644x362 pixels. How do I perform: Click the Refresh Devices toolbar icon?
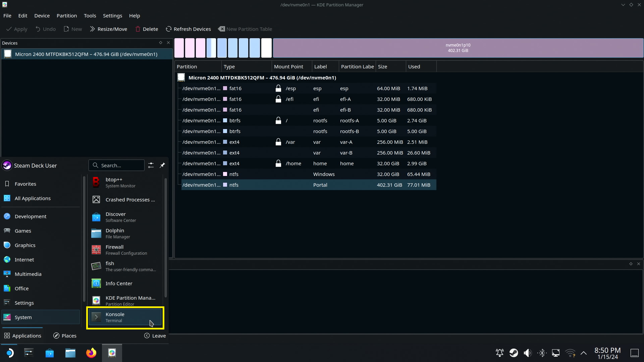(169, 29)
